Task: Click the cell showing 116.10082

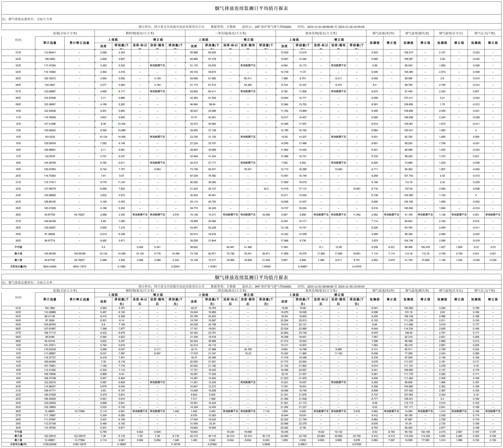Action: [x=50, y=72]
